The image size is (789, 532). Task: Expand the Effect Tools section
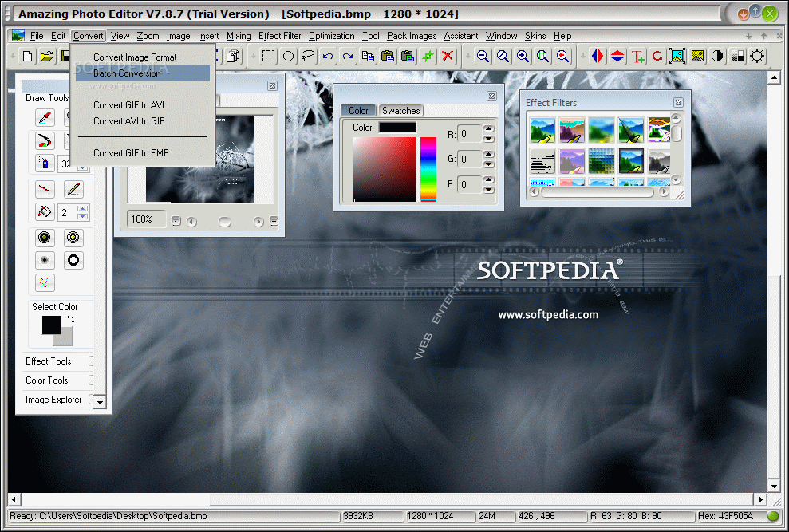[91, 361]
